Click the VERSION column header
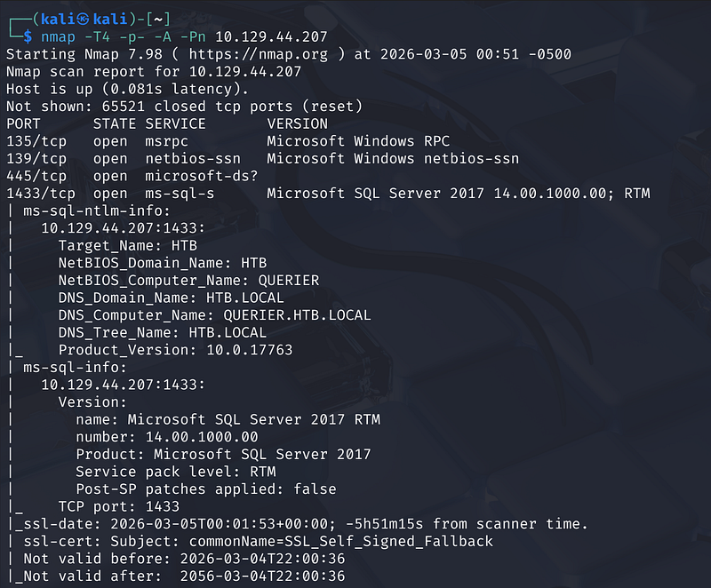The height and width of the screenshot is (588, 711). click(298, 123)
